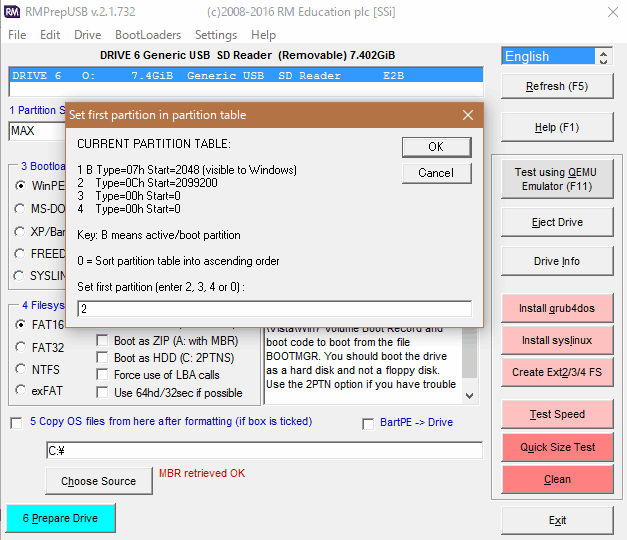Click OK in the partition table dialog

pyautogui.click(x=436, y=147)
